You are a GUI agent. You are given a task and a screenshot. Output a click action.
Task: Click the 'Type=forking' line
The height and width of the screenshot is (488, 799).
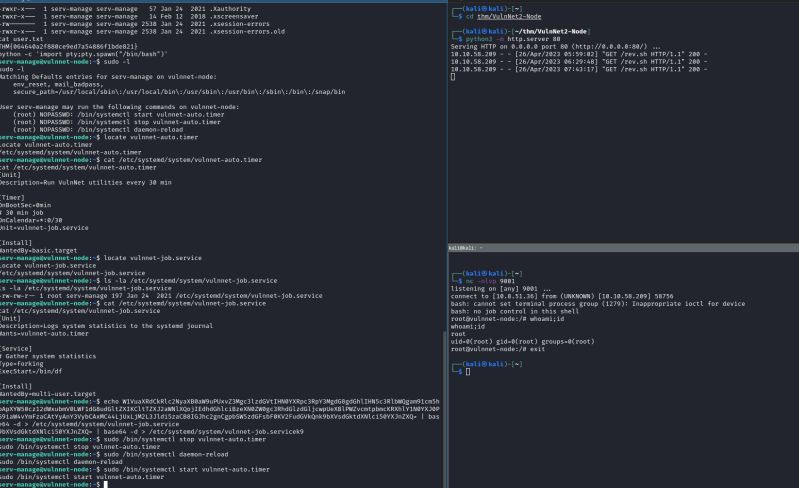click(x=21, y=364)
